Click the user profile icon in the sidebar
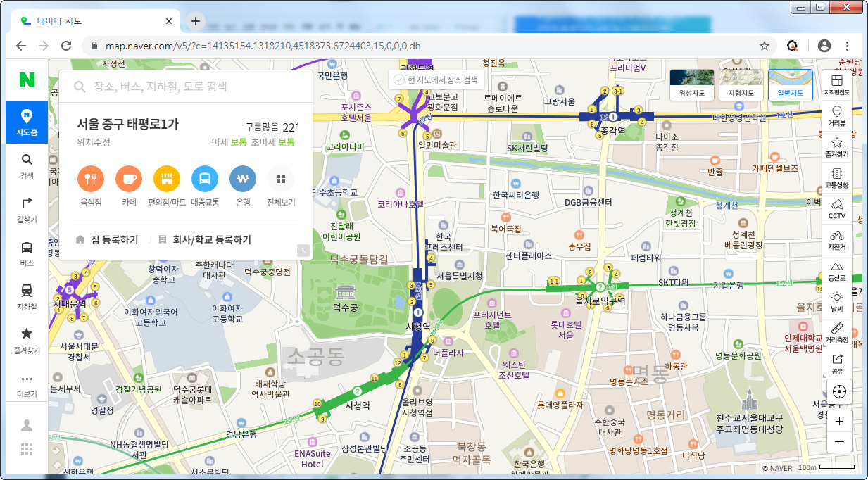 27,425
